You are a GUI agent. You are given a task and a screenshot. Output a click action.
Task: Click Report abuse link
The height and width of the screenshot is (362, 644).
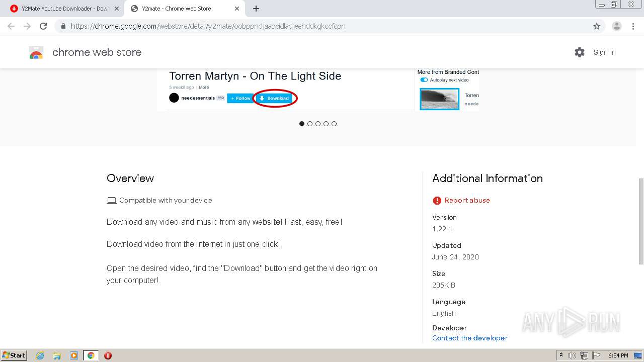click(467, 200)
